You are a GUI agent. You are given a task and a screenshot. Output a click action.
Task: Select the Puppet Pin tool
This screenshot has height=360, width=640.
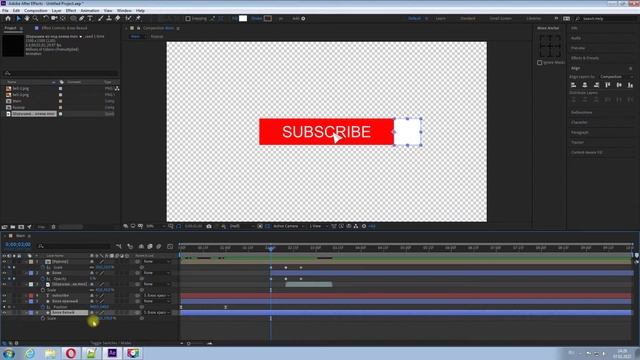[x=138, y=18]
